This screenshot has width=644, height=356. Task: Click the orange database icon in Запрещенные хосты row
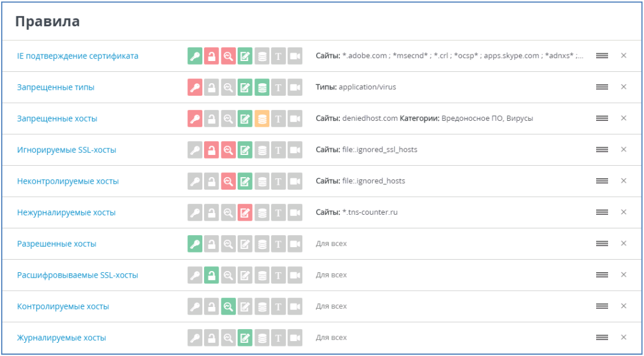262,118
